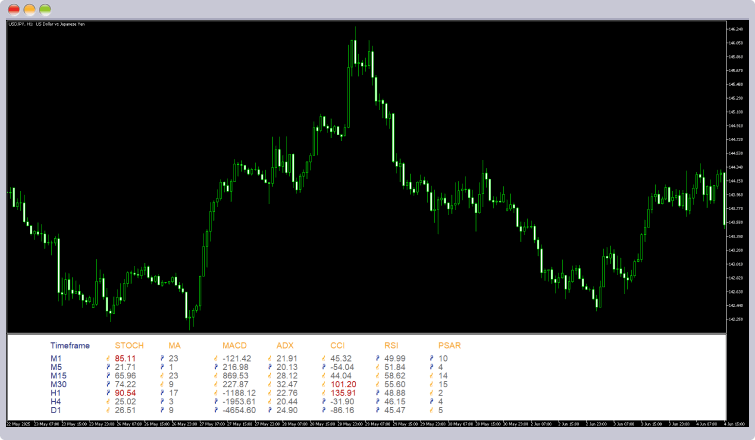The image size is (755, 440).
Task: Select the H4 timeframe row label
Action: pyautogui.click(x=56, y=402)
